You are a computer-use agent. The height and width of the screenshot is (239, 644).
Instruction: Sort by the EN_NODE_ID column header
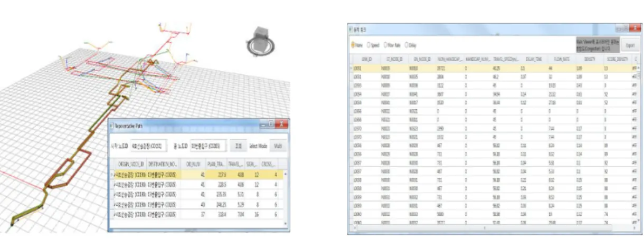click(423, 59)
